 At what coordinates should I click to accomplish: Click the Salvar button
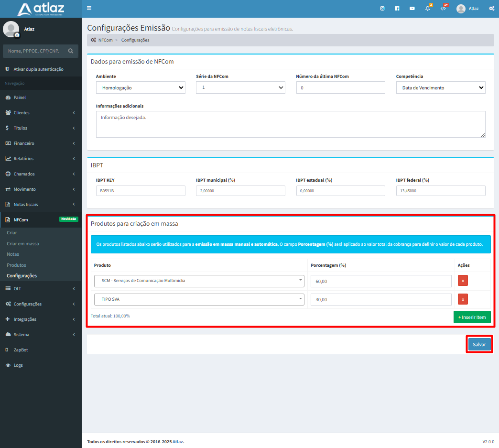[479, 344]
